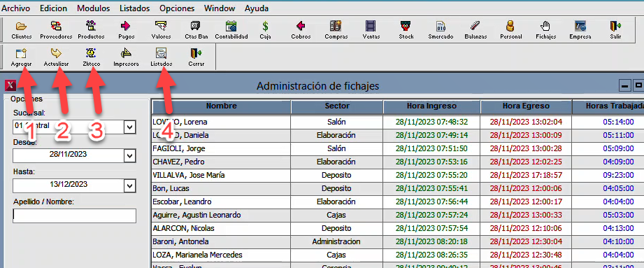Open the Cobros module

pos(301,30)
